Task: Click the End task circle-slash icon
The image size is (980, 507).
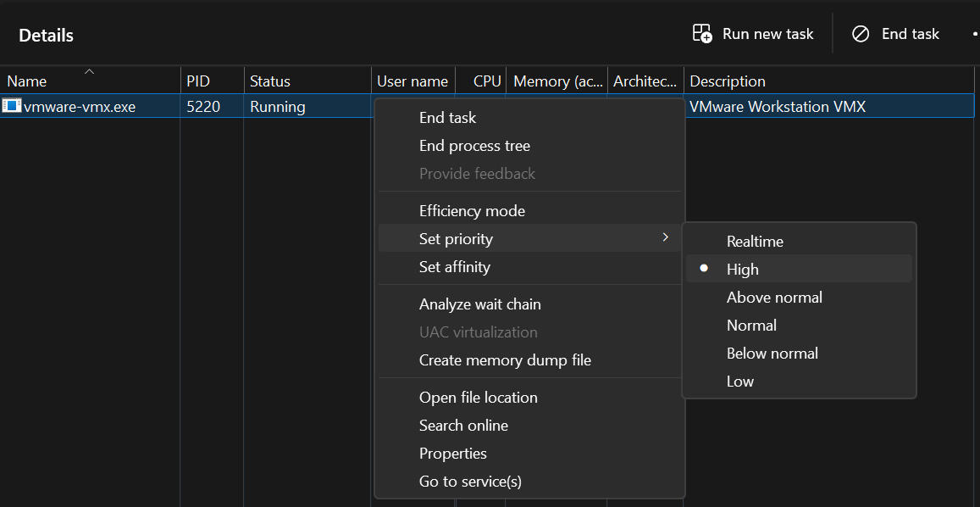Action: (861, 34)
